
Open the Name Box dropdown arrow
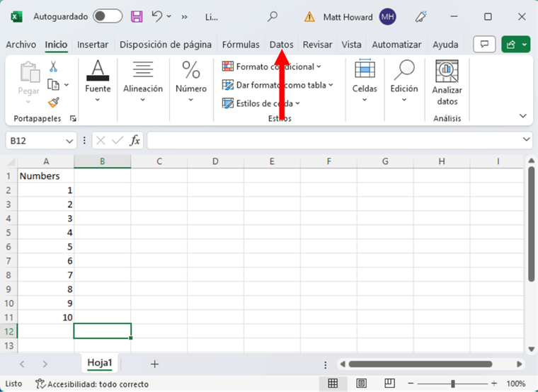[69, 141]
